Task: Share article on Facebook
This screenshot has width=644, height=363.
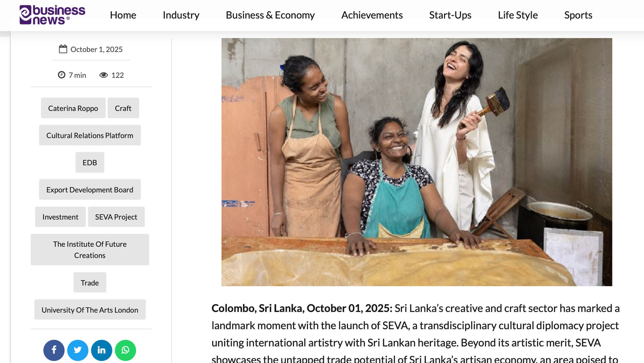Action: pos(54,350)
